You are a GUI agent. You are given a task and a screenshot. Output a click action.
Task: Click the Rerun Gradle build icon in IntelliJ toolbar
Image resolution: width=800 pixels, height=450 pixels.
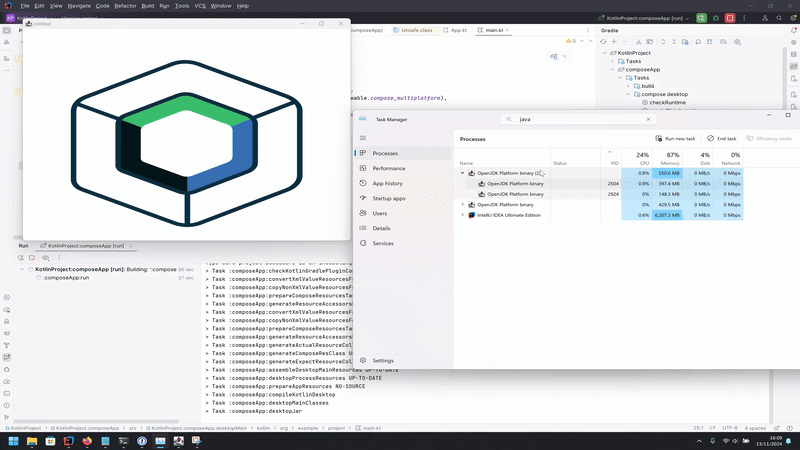(702, 18)
